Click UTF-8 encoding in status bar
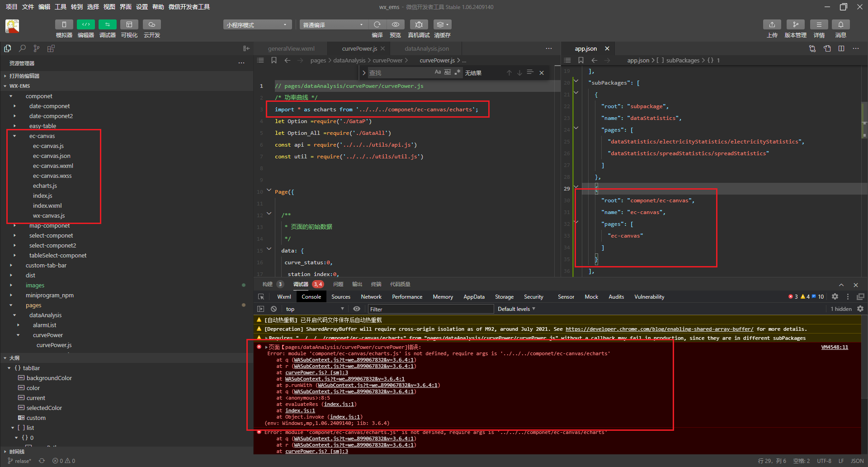The width and height of the screenshot is (868, 467). tap(824, 461)
